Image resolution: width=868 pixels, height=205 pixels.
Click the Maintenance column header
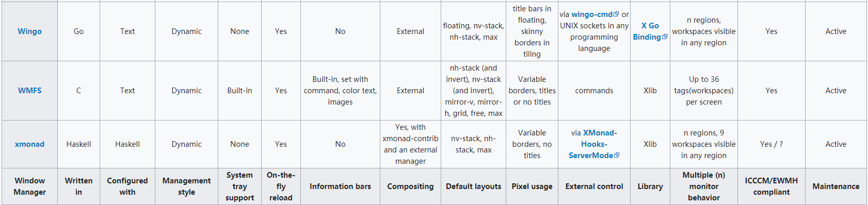pos(835,186)
